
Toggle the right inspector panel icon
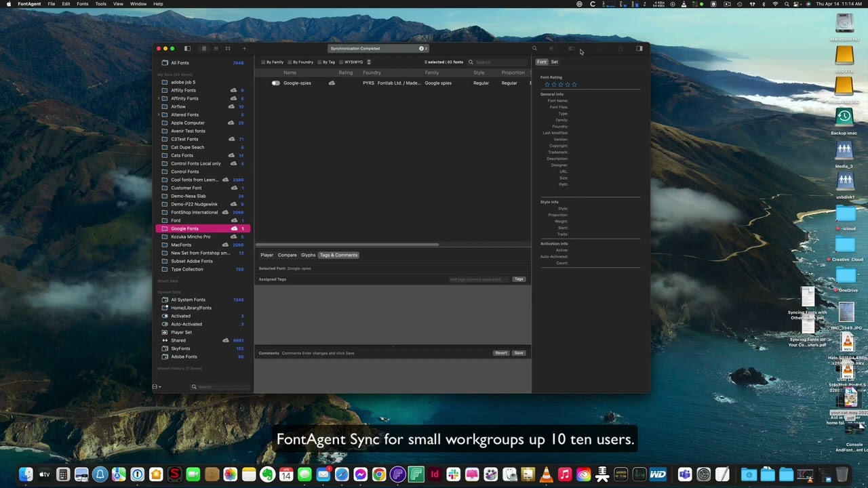tap(639, 48)
